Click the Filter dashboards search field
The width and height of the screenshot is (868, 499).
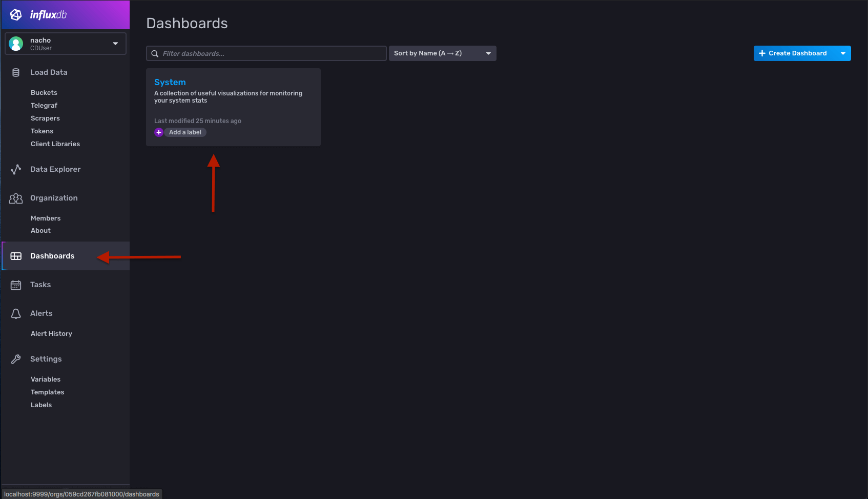pyautogui.click(x=272, y=53)
